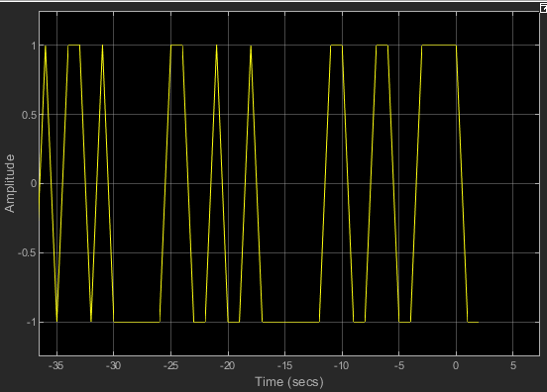Click the -5 tick label on time axis
The height and width of the screenshot is (392, 547).
click(399, 365)
